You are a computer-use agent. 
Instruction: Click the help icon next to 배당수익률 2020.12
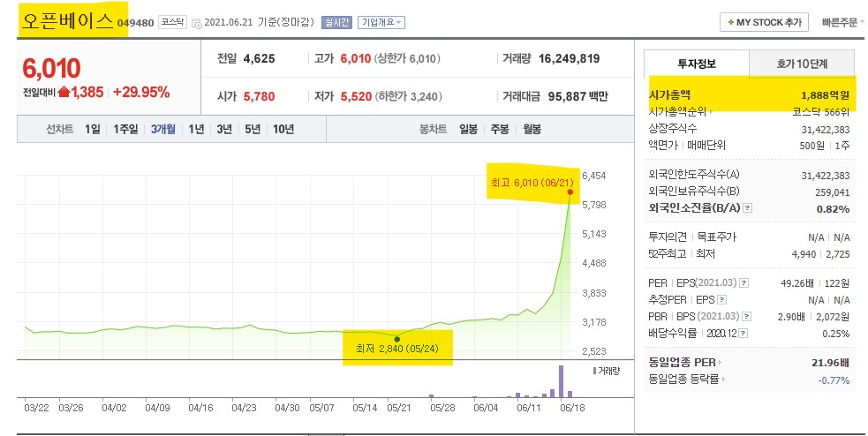(743, 333)
